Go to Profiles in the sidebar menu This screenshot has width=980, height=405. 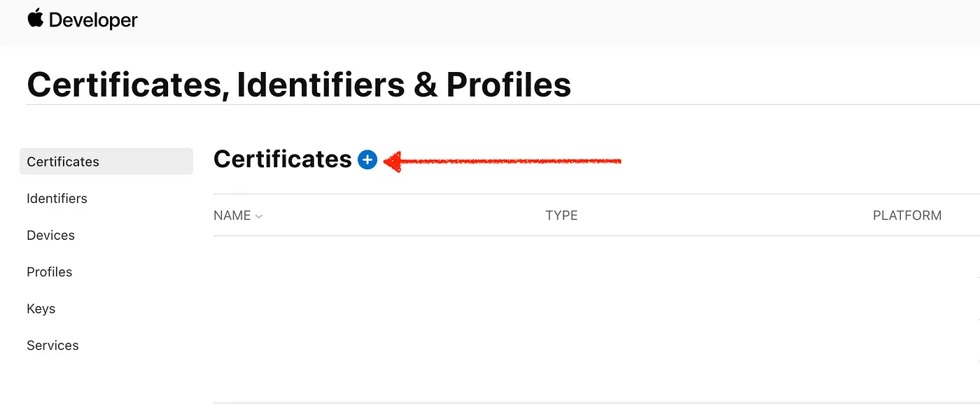(x=49, y=272)
